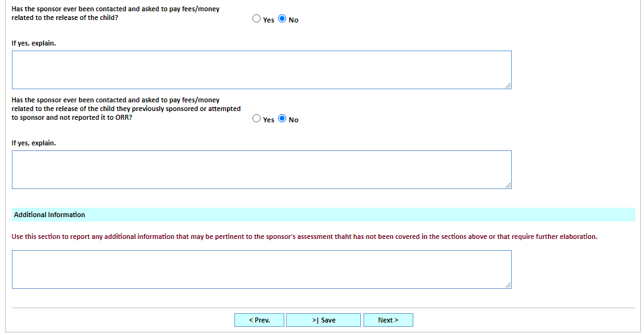The width and height of the screenshot is (644, 335).
Task: Click the red 'Use this section to report' instruction text
Action: click(x=304, y=237)
